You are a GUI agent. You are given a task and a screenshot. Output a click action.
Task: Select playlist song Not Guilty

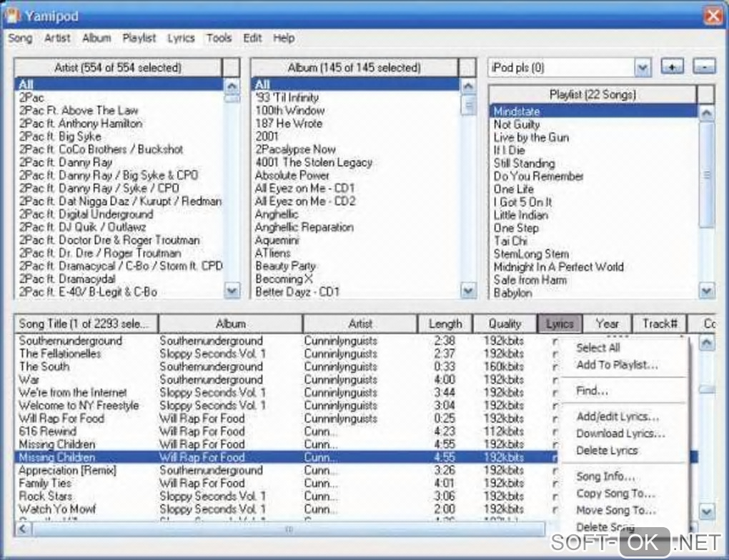[594, 124]
